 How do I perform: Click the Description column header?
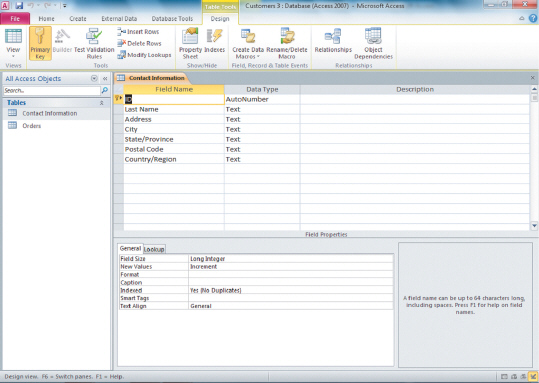[415, 89]
